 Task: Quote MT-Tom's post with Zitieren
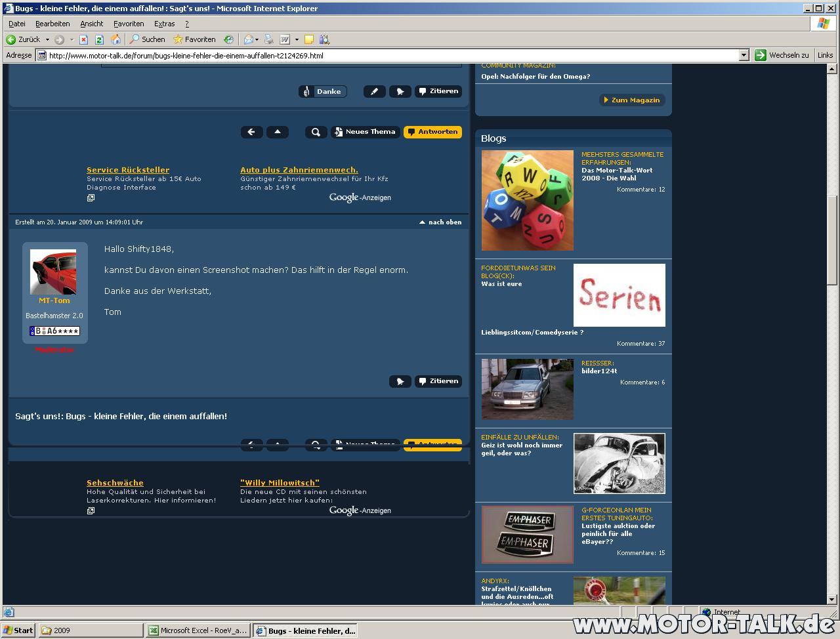coord(438,381)
